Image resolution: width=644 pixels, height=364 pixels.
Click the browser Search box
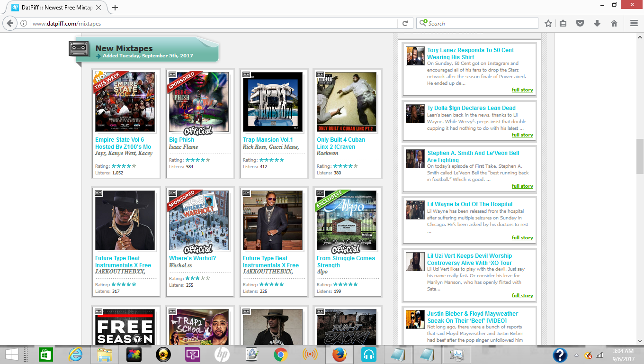point(477,23)
